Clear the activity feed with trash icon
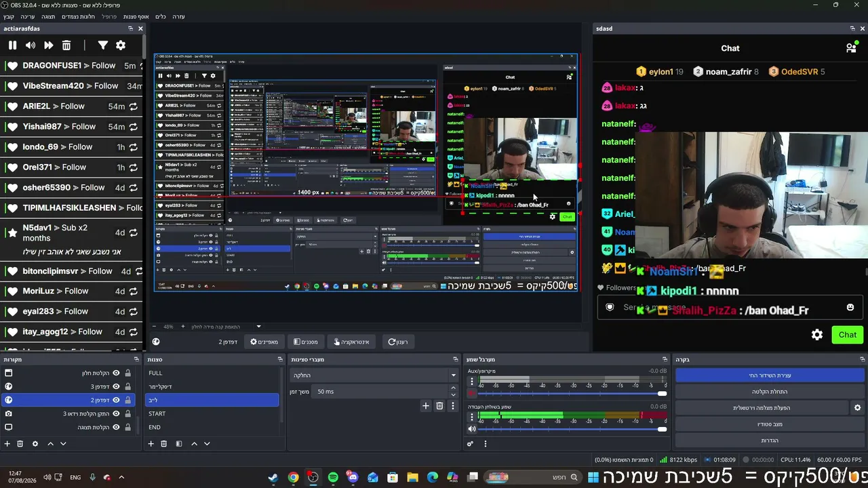This screenshot has height=488, width=868. point(66,45)
